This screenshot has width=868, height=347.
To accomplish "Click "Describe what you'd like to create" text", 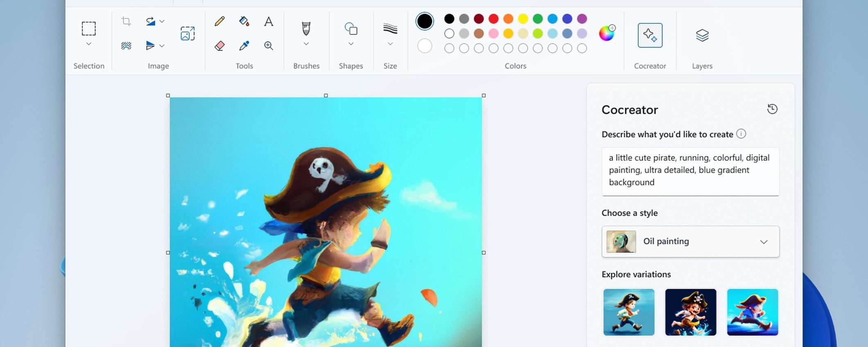I will (x=667, y=134).
